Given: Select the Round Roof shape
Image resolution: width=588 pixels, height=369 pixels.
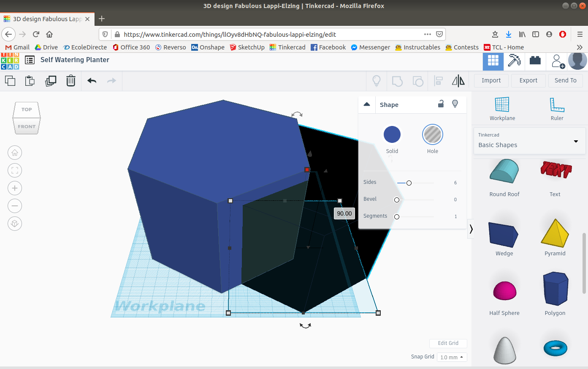Looking at the screenshot, I should (504, 178).
